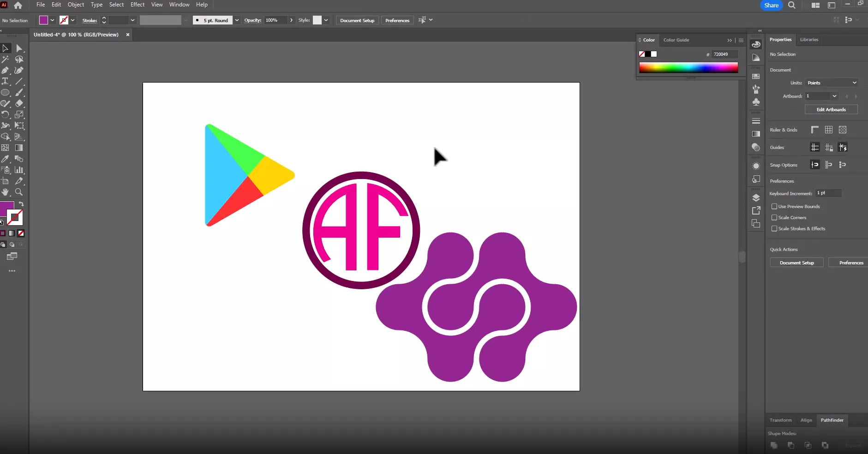The image size is (868, 454).
Task: Pick the Scale tool
Action: point(19,114)
